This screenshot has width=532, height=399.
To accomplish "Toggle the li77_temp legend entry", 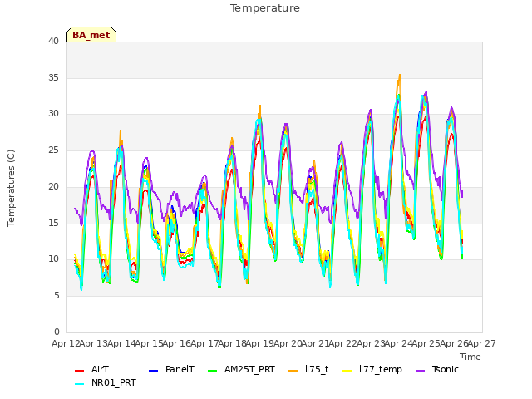I will click(372, 369).
